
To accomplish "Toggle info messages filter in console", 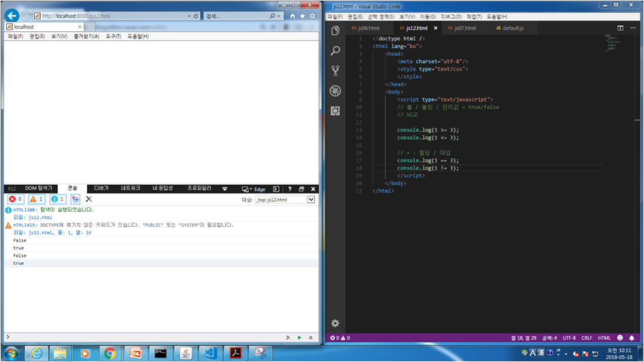I will point(58,199).
